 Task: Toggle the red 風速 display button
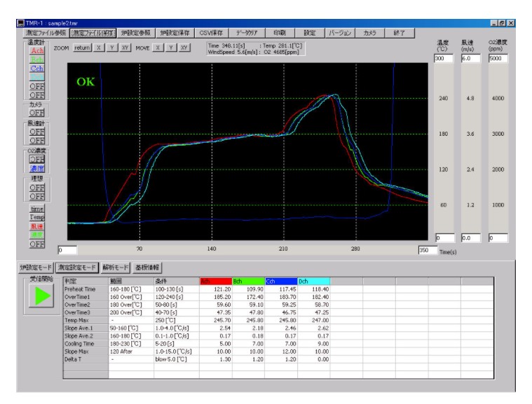coord(37,226)
